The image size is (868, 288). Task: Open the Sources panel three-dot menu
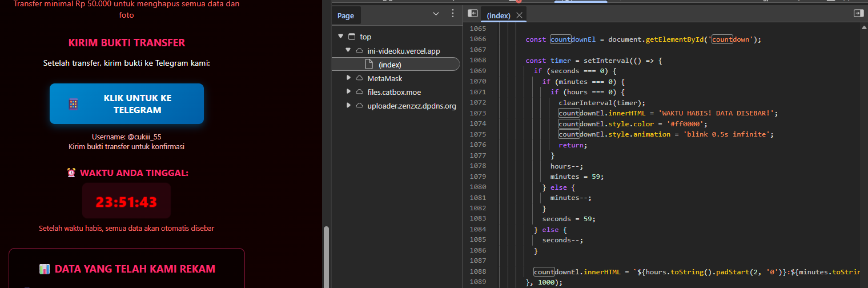[x=453, y=14]
